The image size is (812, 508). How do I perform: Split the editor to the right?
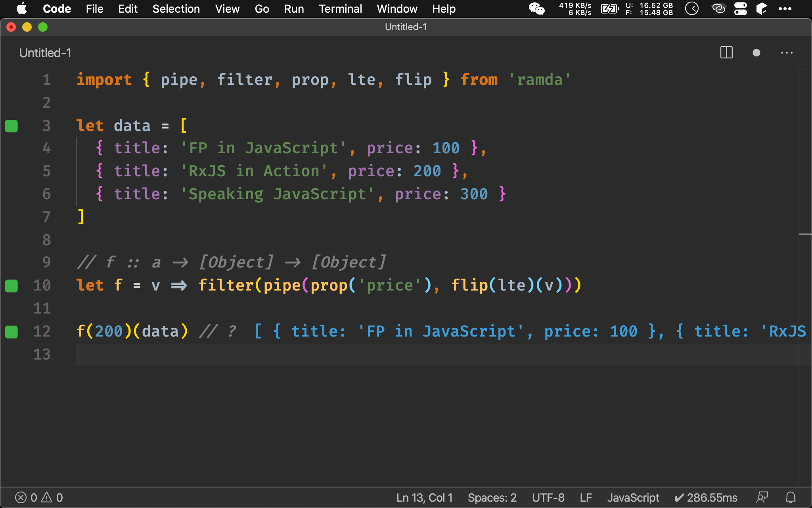coord(726,52)
